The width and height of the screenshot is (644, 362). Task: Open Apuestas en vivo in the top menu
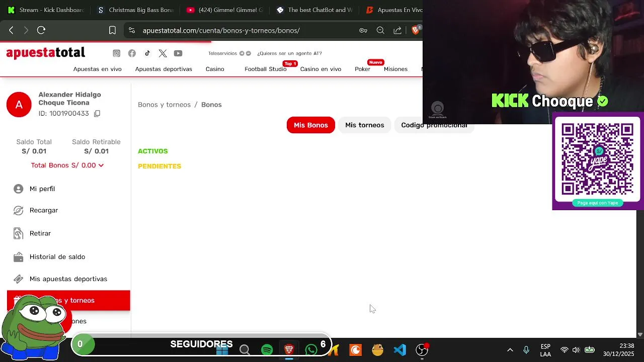pyautogui.click(x=98, y=69)
